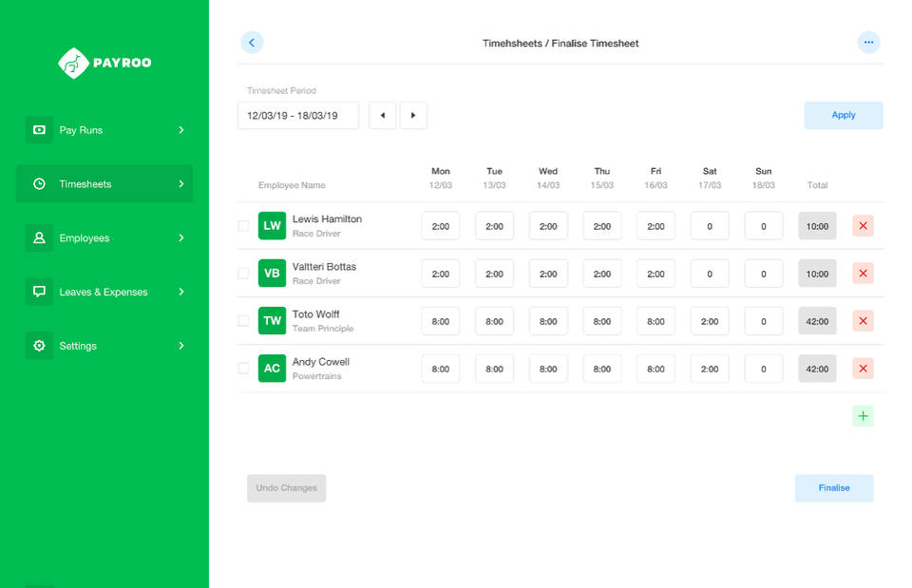
Task: Edit Valtteri Bottas's Sunday hours field
Action: click(764, 274)
